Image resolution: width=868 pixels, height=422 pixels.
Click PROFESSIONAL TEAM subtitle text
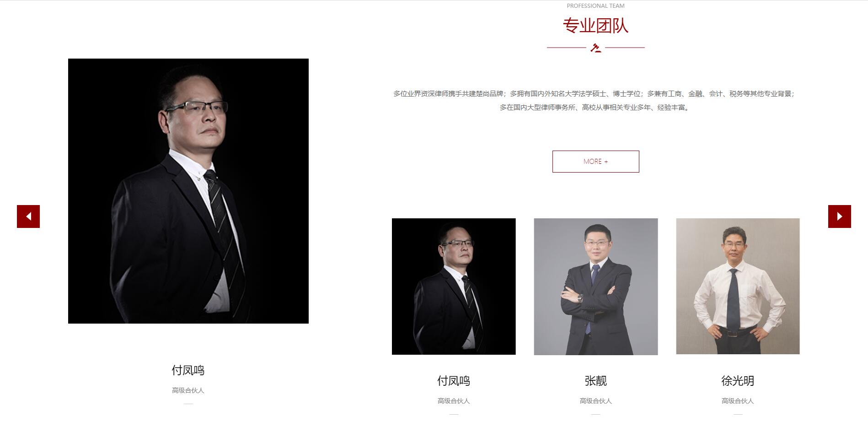pyautogui.click(x=595, y=6)
